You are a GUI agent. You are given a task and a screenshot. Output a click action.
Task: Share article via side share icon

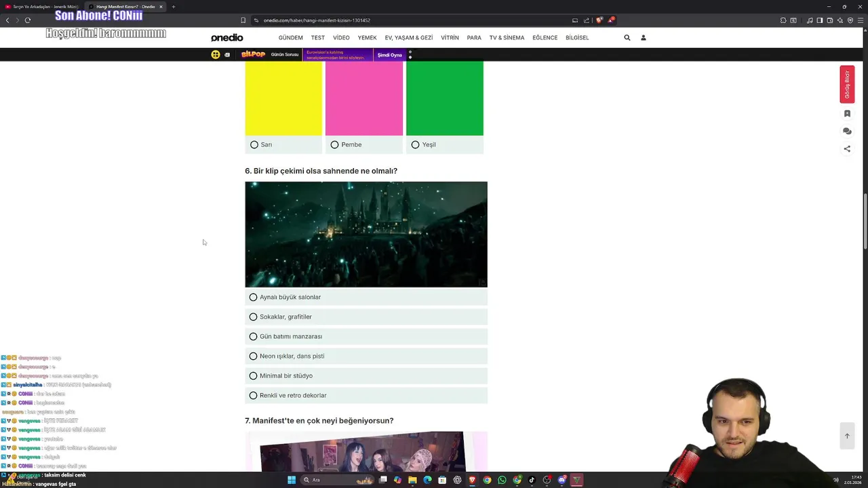847,149
